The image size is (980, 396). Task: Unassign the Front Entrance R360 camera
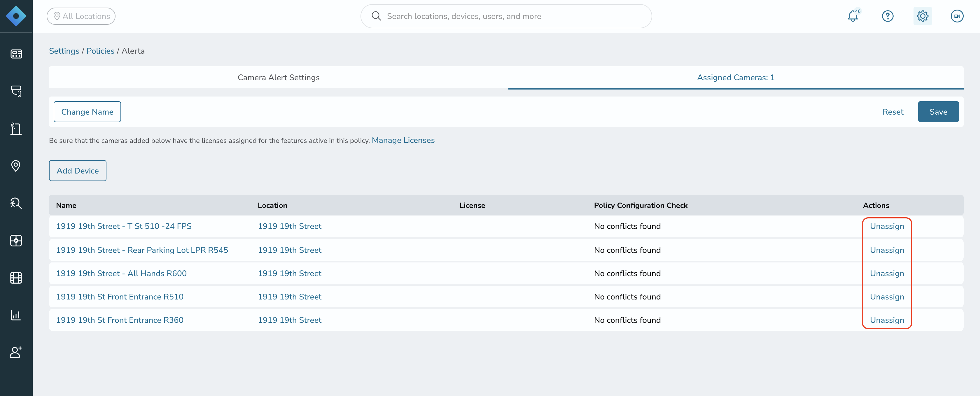click(887, 320)
